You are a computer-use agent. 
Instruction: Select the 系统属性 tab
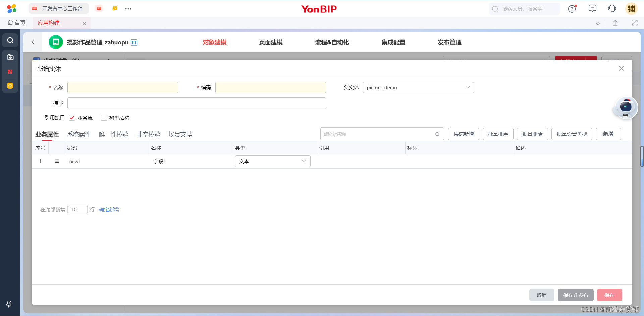coord(79,135)
